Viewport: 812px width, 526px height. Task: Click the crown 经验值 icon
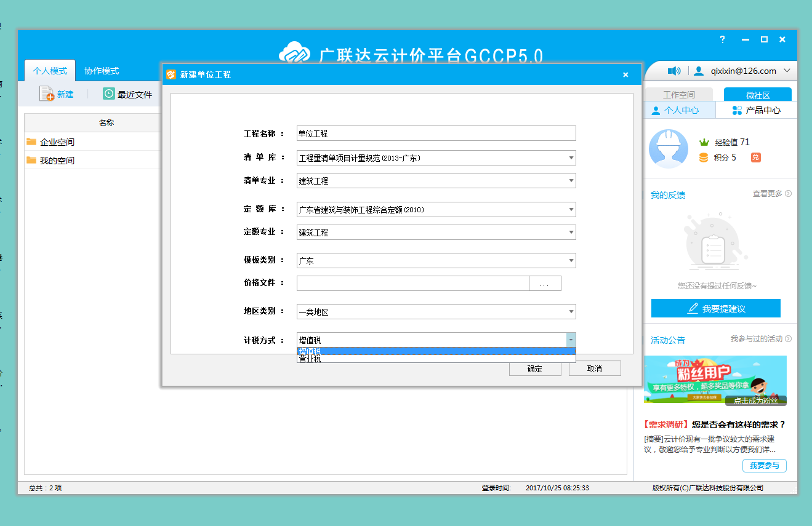(704, 142)
